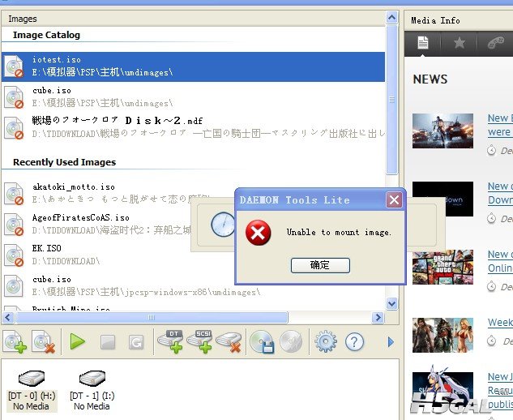Image resolution: width=513 pixels, height=420 pixels.
Task: Open Preferences via the gear icon
Action: (x=325, y=341)
